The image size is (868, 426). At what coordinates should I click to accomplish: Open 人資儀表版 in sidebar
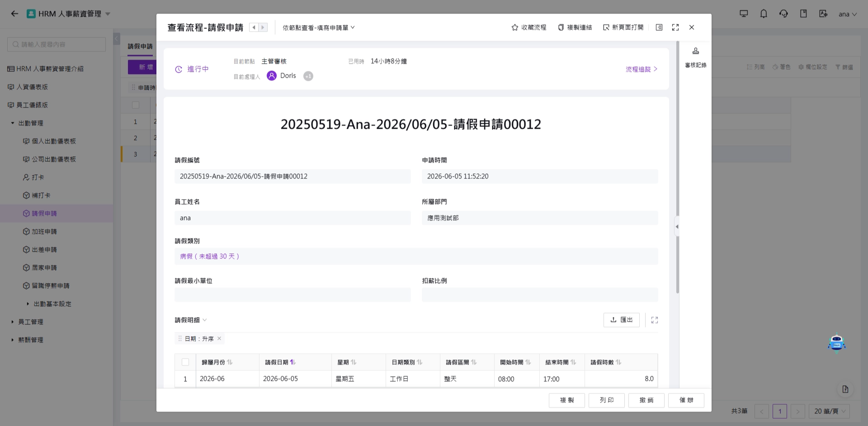28,87
